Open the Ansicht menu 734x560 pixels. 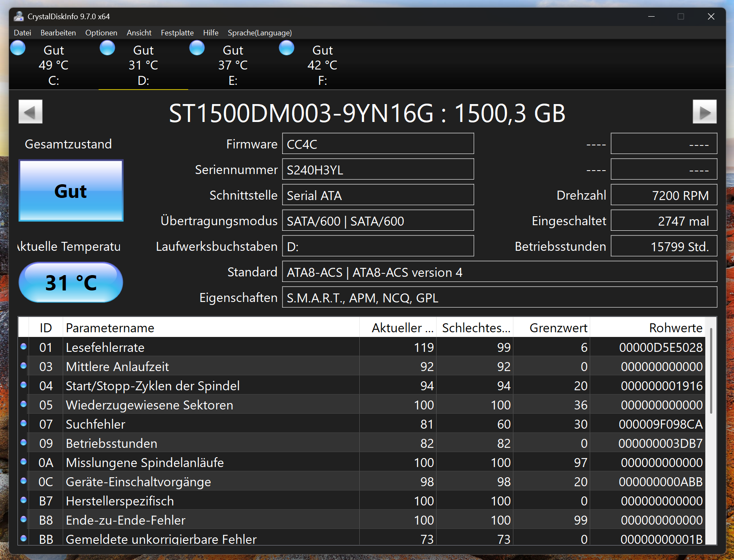pyautogui.click(x=139, y=33)
